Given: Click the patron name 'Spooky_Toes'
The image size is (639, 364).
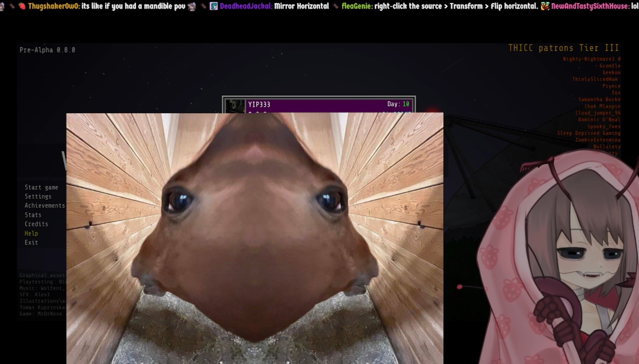Looking at the screenshot, I should 604,126.
